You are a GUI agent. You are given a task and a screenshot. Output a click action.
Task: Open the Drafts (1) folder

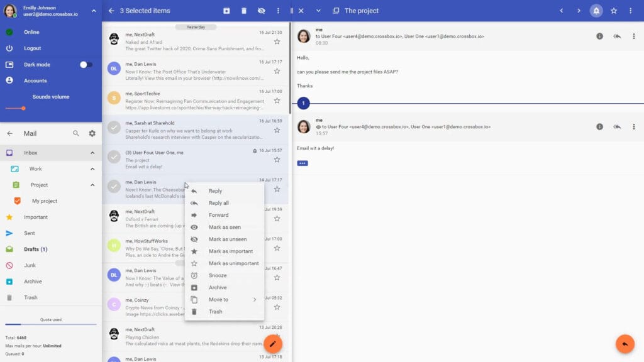(35, 250)
